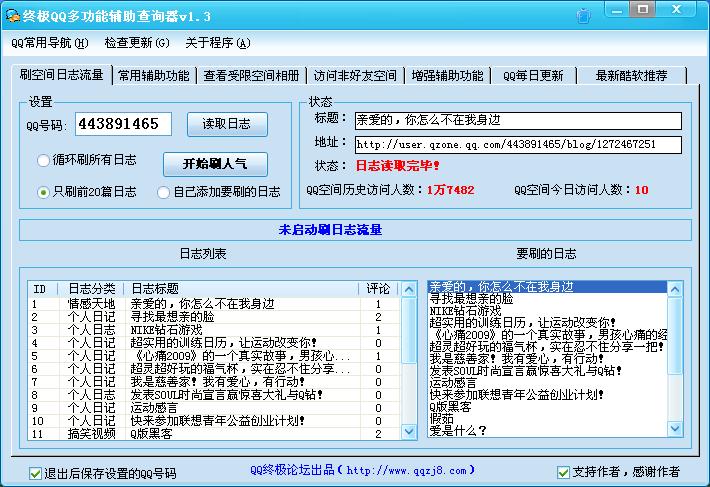710x487 pixels.
Task: Select log row 寻找最想亲的脸 in 日志列表
Action: (x=214, y=317)
